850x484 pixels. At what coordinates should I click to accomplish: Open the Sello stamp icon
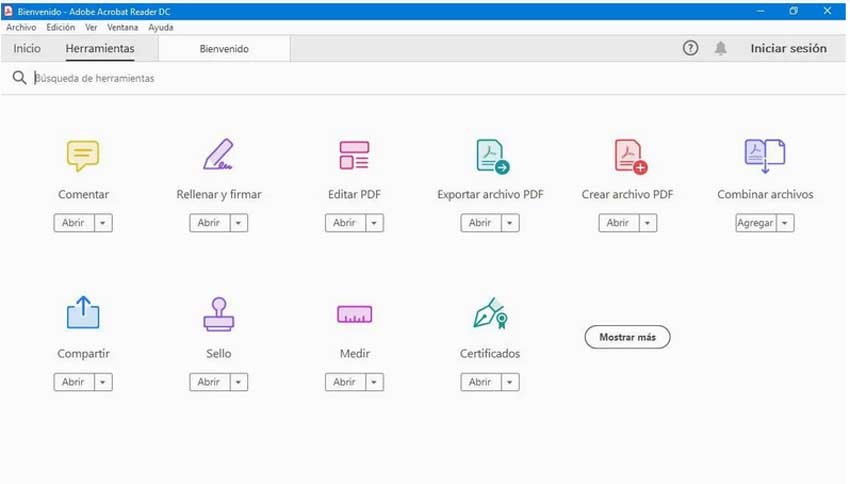[218, 314]
